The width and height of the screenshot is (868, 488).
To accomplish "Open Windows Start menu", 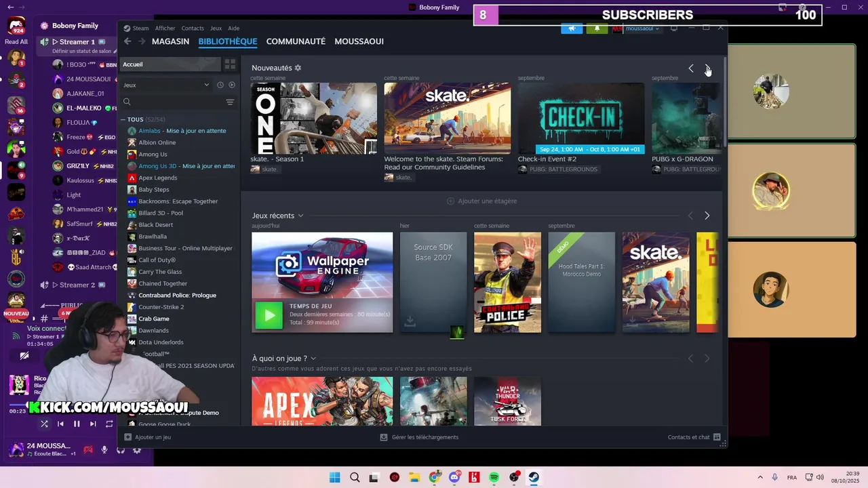I will point(335,477).
